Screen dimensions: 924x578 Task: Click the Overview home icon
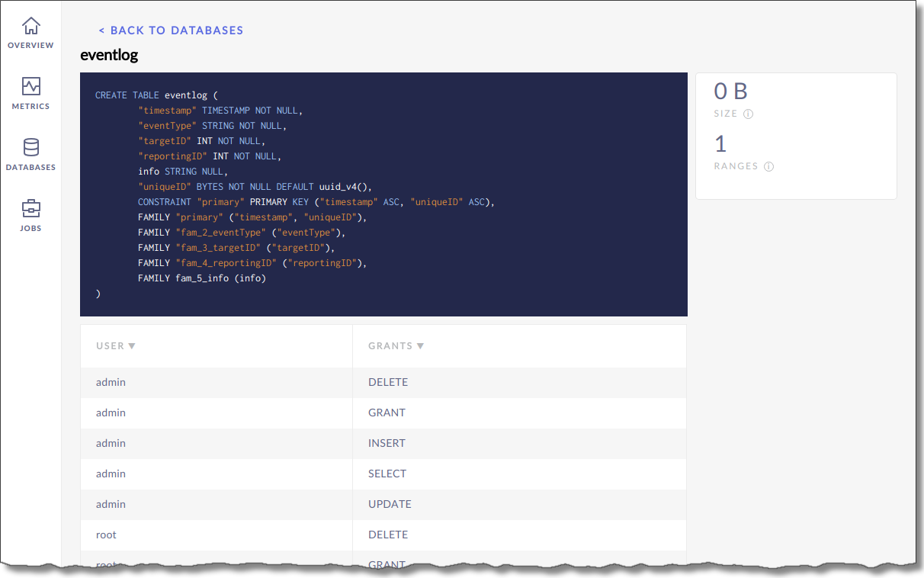point(30,26)
